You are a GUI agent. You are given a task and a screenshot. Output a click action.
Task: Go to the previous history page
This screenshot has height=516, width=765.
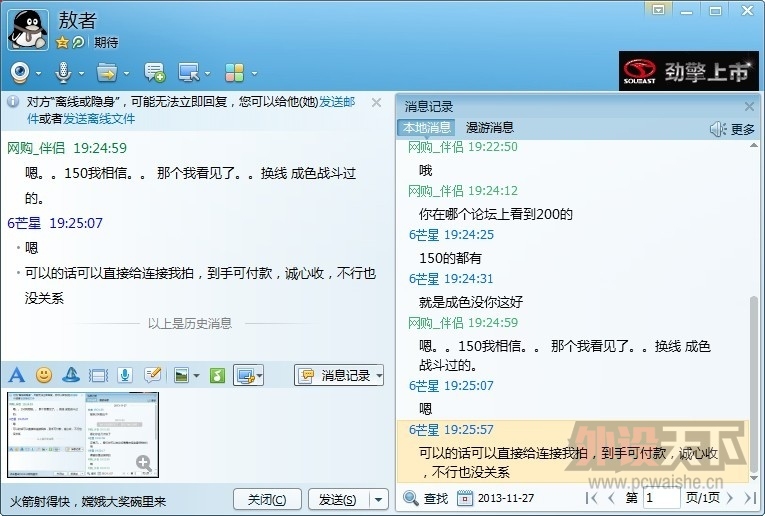tap(611, 498)
